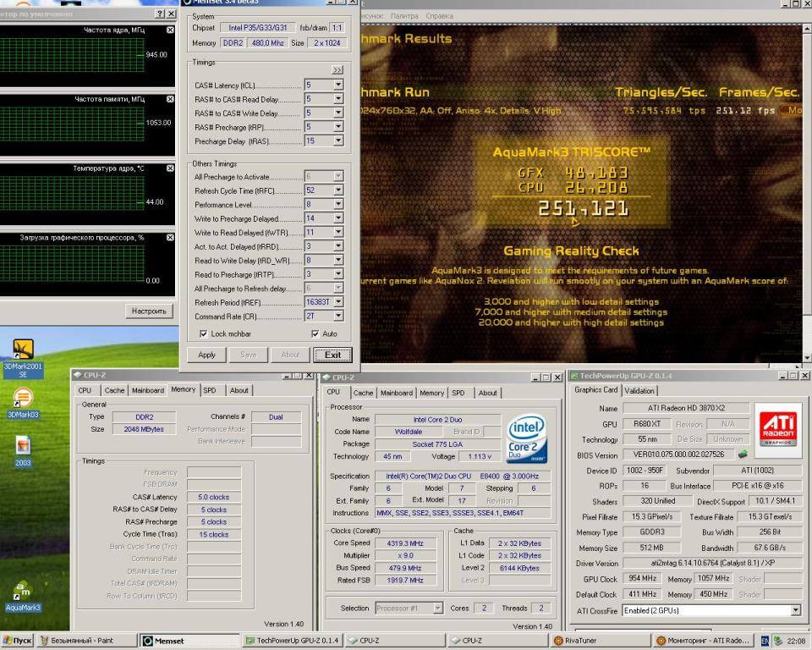Toggle the Auto checkbox in Memset
Screen dimensions: 812x650
(x=315, y=333)
